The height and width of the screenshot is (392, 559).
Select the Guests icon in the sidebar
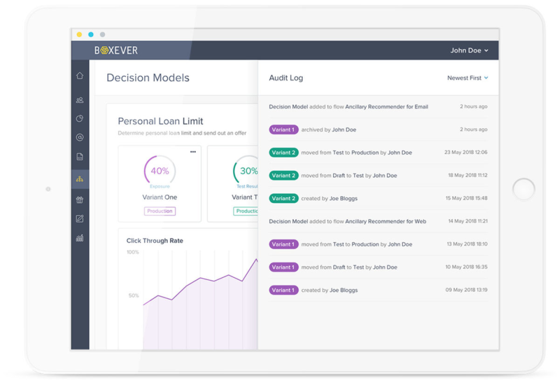[x=80, y=100]
